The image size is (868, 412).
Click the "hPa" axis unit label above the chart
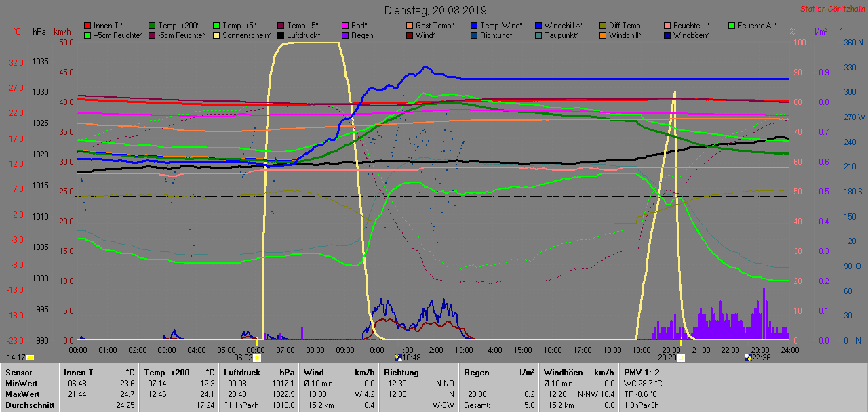(x=39, y=33)
